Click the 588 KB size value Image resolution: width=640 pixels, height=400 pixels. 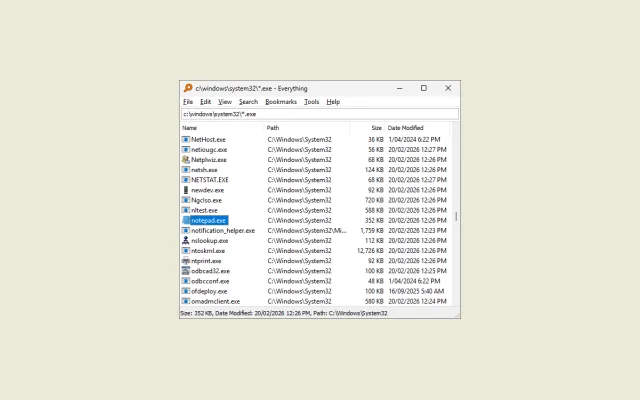pos(375,210)
